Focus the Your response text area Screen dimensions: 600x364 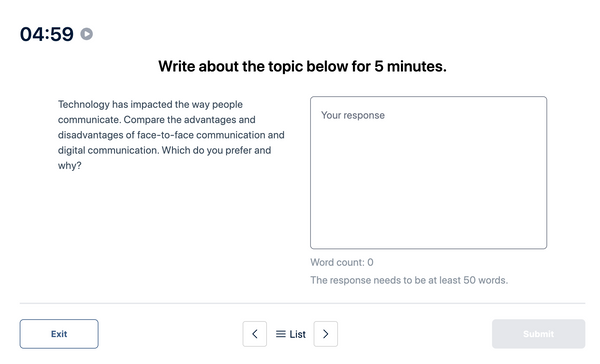[429, 173]
